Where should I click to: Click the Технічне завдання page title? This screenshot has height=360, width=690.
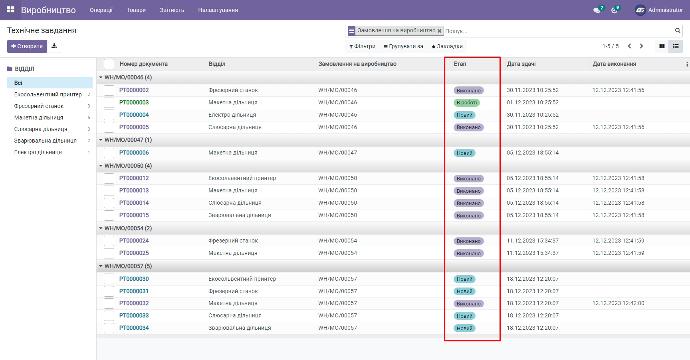[x=42, y=30]
